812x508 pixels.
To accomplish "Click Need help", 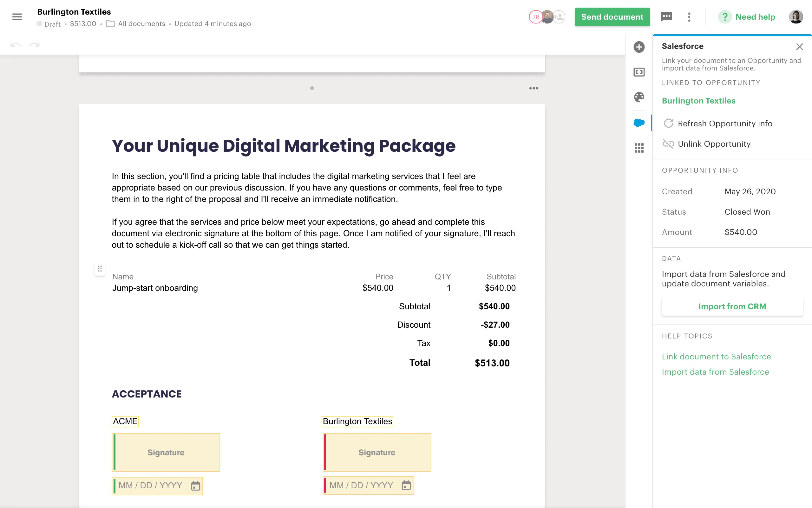I will (x=747, y=17).
